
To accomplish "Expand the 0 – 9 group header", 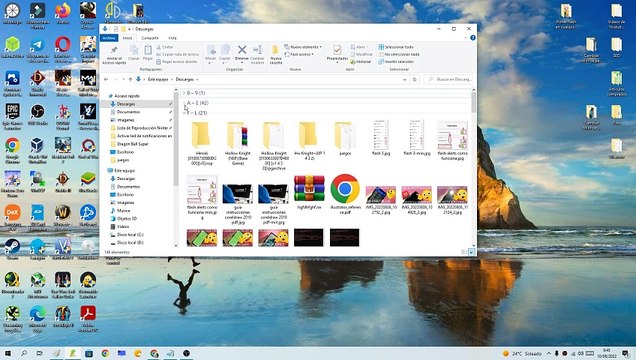I will click(x=325, y=93).
